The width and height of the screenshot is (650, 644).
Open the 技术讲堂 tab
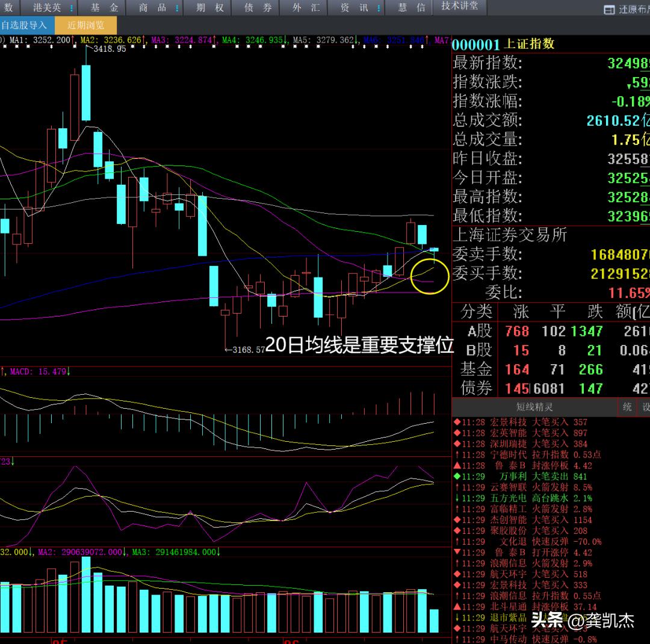coord(459,6)
